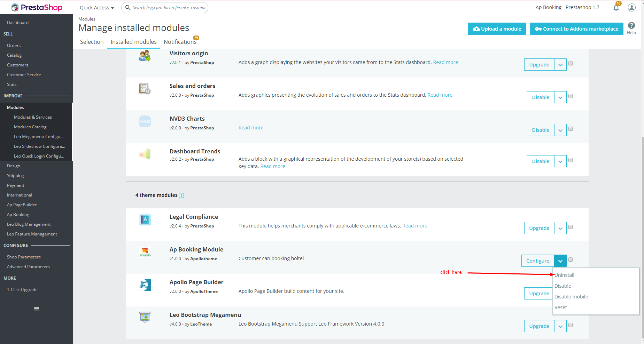The height and width of the screenshot is (344, 644).
Task: Click the Sales and orders module icon
Action: (x=145, y=88)
